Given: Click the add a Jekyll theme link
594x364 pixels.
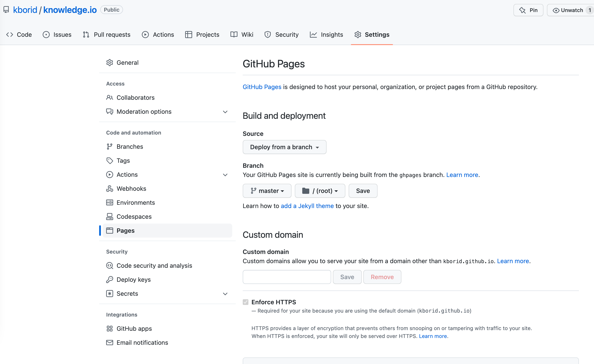Looking at the screenshot, I should 307,206.
